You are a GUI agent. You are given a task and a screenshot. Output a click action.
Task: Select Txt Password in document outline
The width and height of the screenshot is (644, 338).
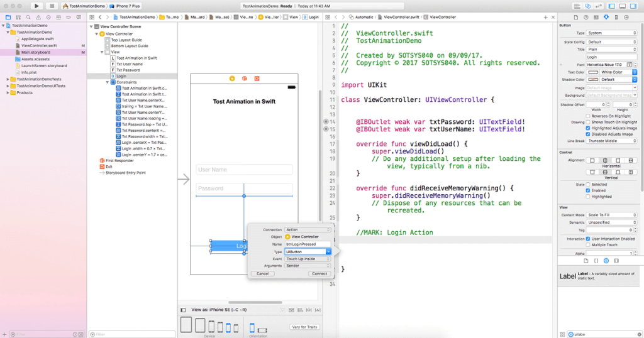[129, 70]
